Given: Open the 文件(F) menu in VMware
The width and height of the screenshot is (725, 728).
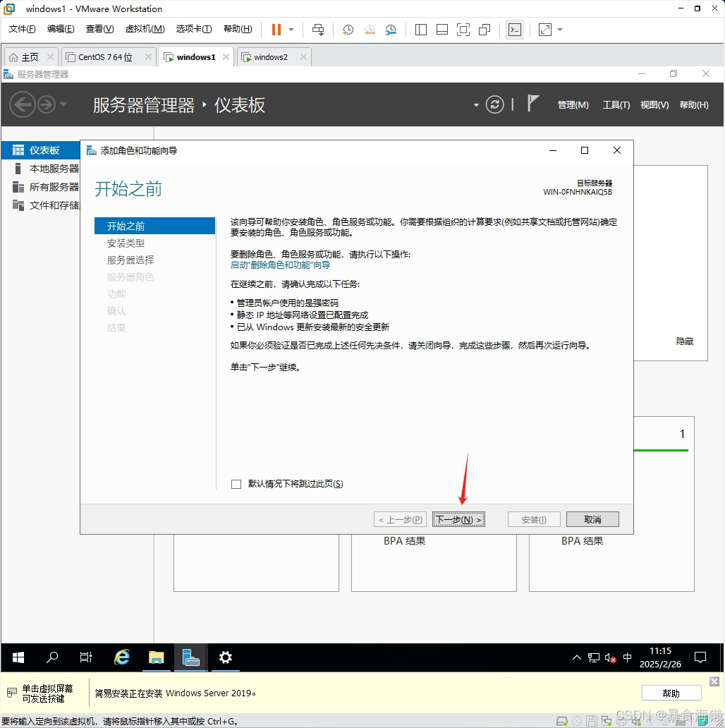Looking at the screenshot, I should (22, 29).
